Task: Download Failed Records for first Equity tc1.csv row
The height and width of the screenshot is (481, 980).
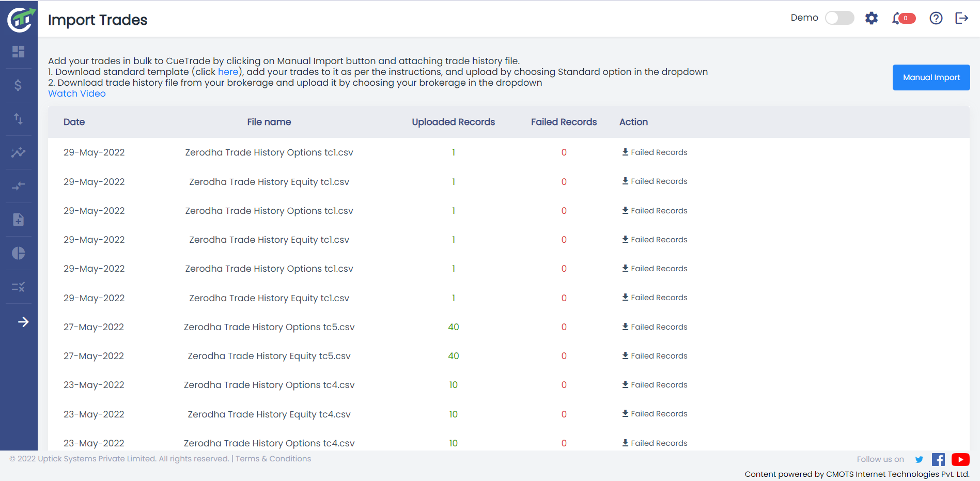Action: tap(655, 181)
